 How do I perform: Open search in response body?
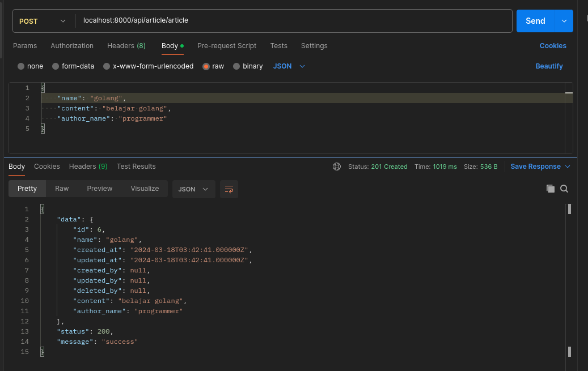pos(564,189)
